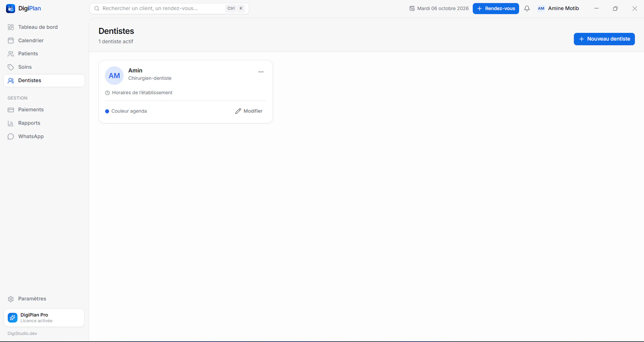Open WhatsApp chat icon in sidebar
This screenshot has height=342, width=644.
point(11,136)
